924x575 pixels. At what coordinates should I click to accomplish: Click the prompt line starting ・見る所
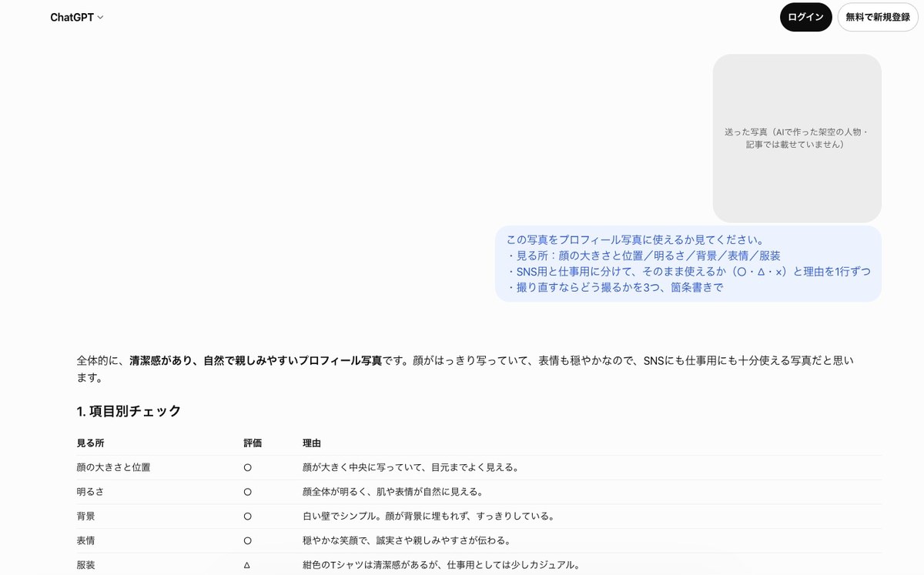tap(644, 256)
